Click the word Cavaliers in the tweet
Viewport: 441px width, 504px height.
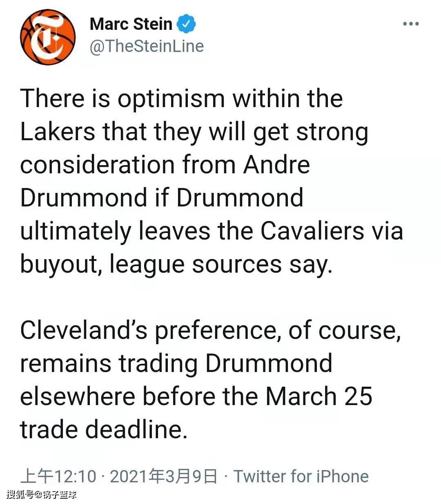point(312,231)
